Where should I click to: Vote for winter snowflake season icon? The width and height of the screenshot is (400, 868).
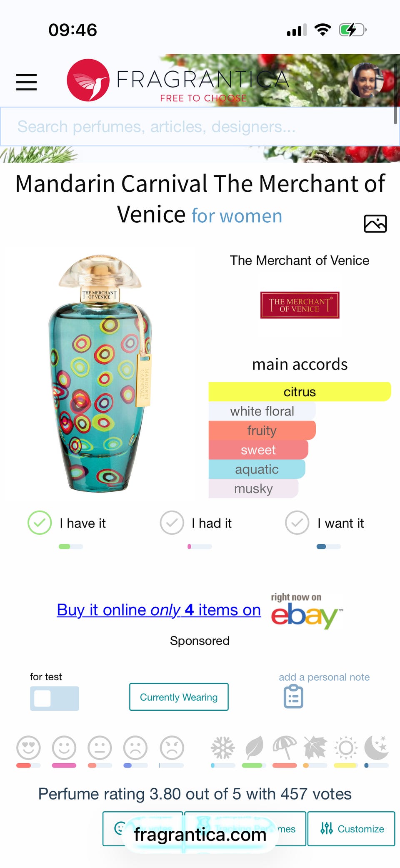(x=223, y=747)
